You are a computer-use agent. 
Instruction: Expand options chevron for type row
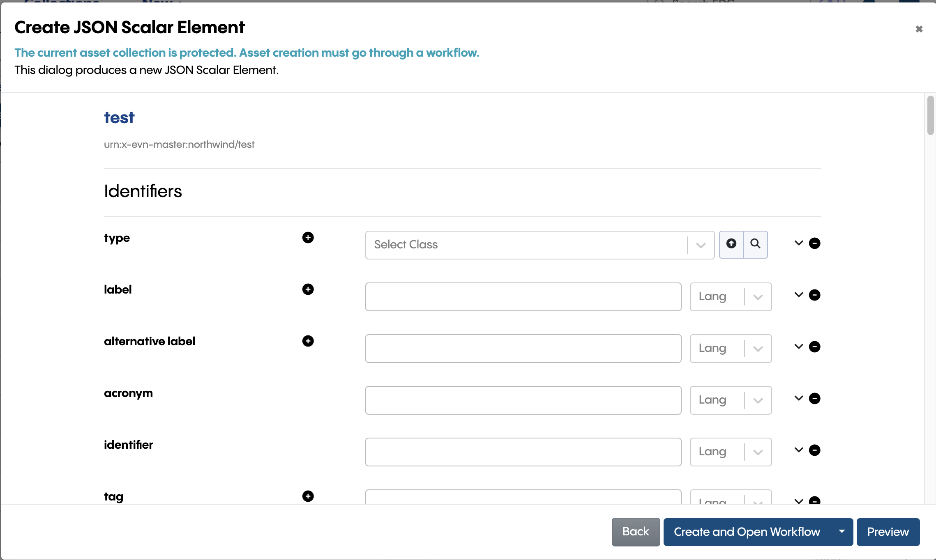798,243
